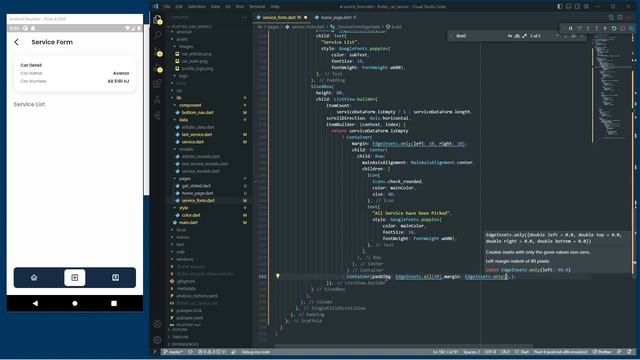Switch to the service_form.dart tab
Image resolution: width=640 pixels, height=360 pixels.
(282, 18)
